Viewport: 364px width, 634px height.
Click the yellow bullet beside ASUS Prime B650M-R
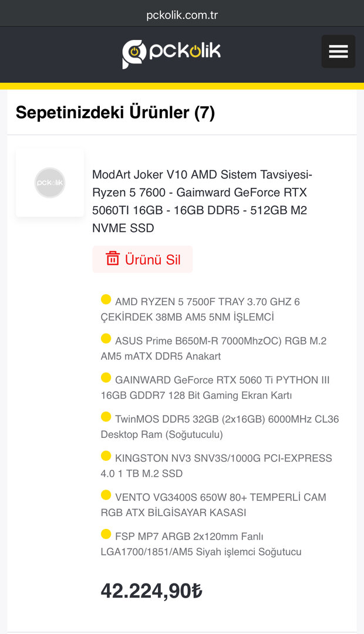tap(106, 339)
